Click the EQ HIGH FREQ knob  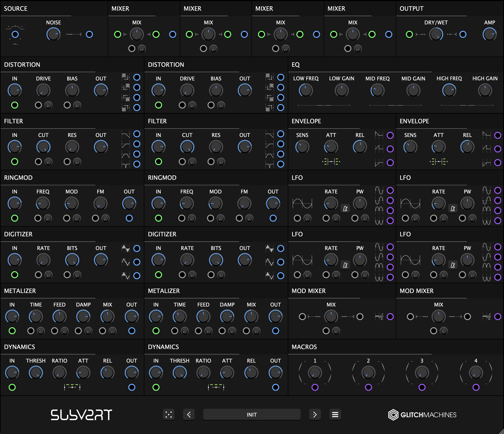pos(449,91)
